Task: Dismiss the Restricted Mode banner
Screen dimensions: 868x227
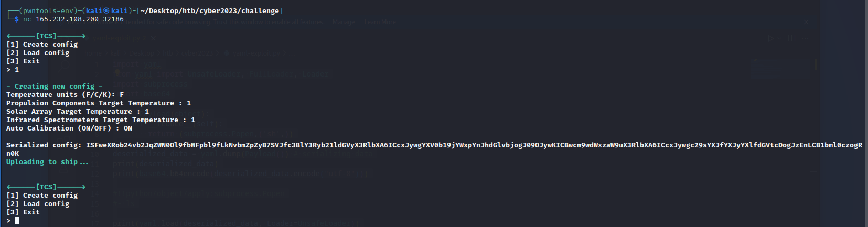Action: [806, 22]
